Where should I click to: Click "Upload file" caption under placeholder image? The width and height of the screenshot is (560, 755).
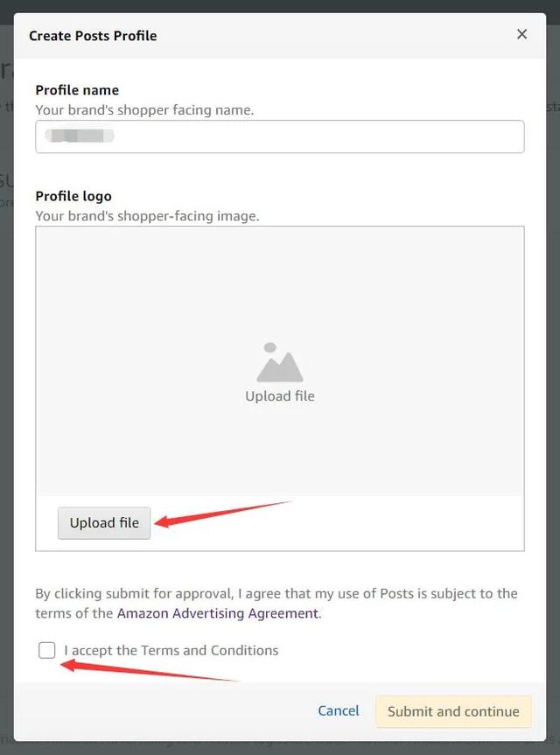[280, 396]
